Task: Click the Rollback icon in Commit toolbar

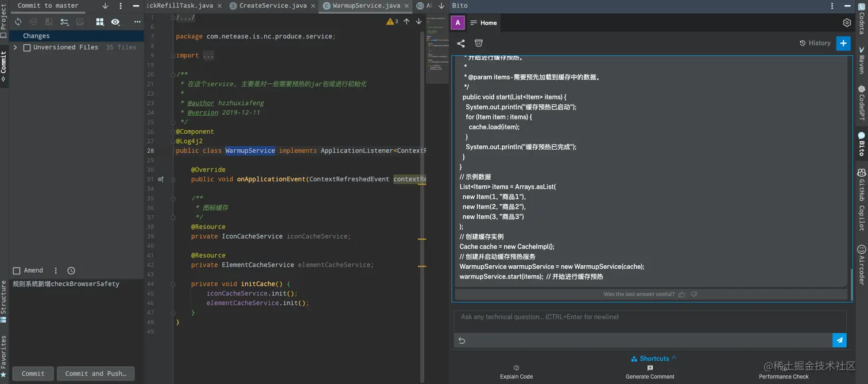Action: point(33,22)
